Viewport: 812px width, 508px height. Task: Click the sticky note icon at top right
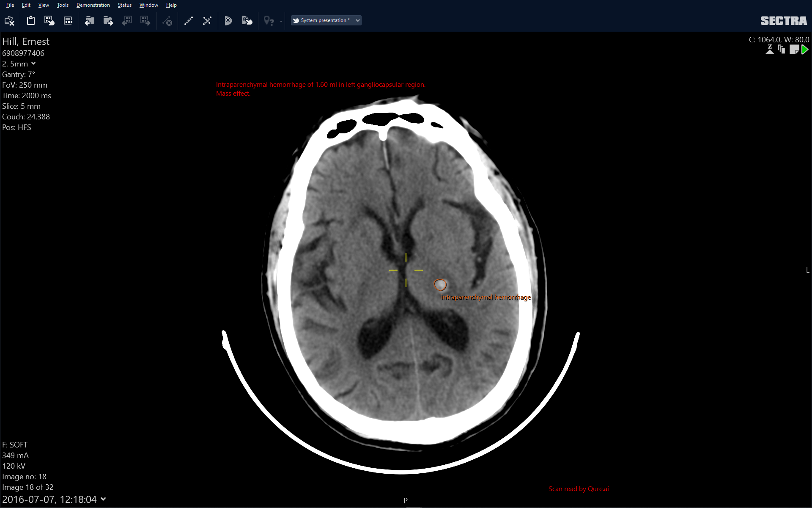pyautogui.click(x=794, y=50)
